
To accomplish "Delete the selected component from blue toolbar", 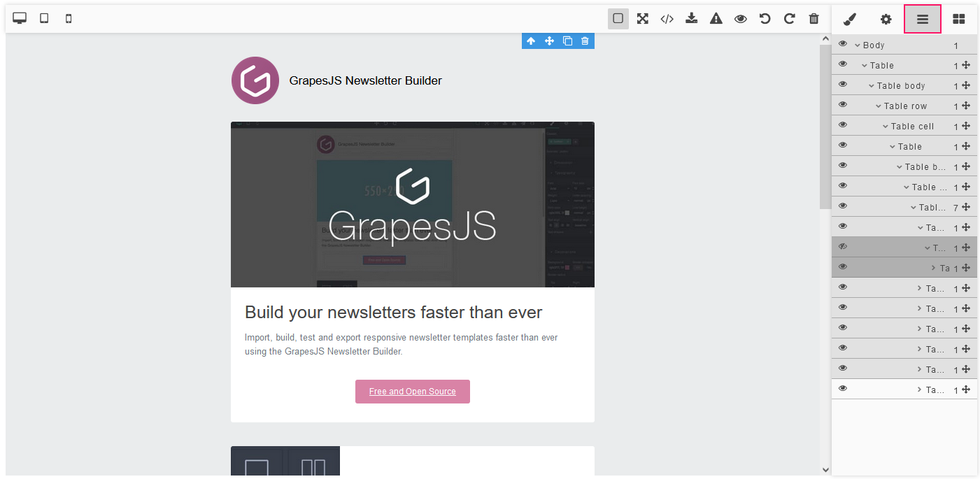I will [585, 41].
